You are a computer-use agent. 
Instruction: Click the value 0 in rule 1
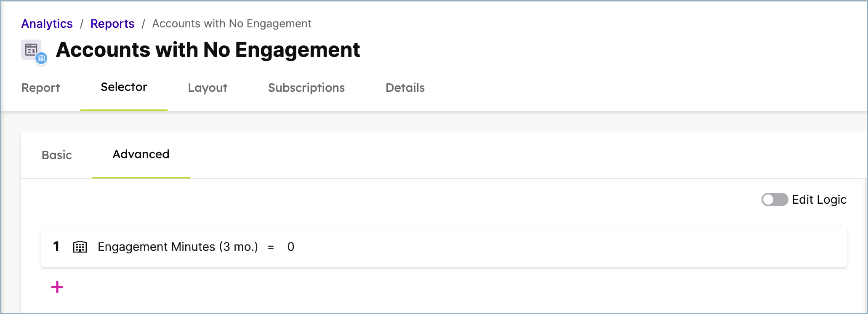click(290, 247)
